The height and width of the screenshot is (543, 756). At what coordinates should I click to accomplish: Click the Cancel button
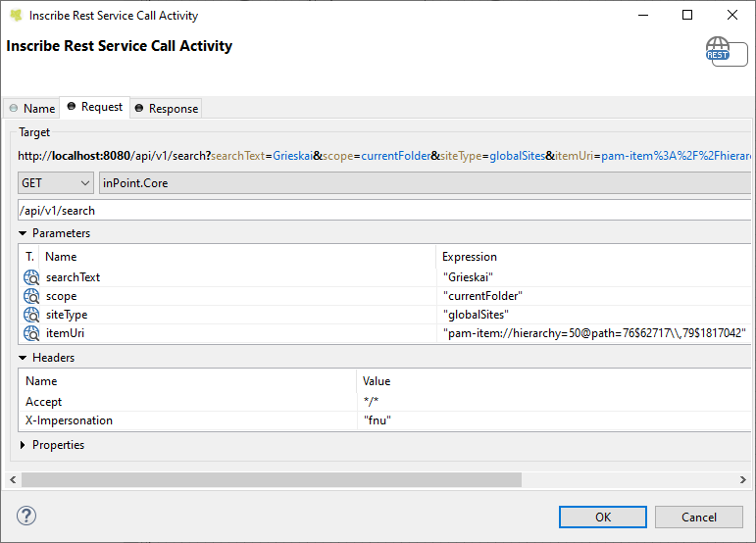[698, 517]
